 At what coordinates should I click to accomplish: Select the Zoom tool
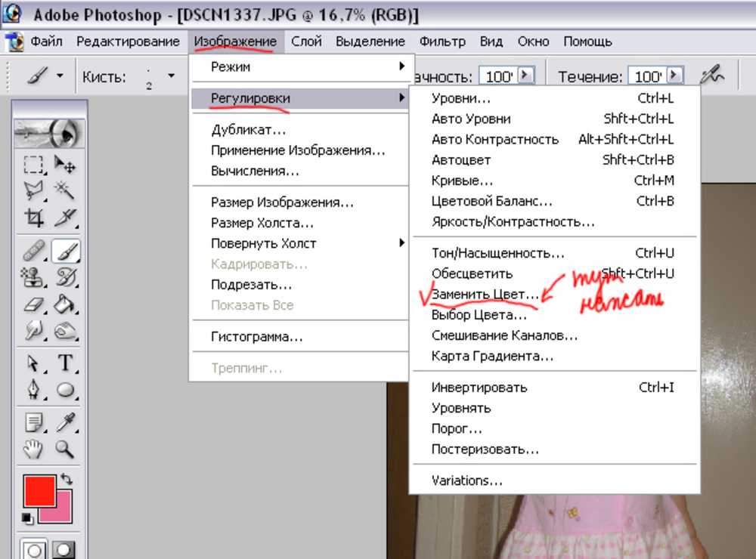point(64,449)
